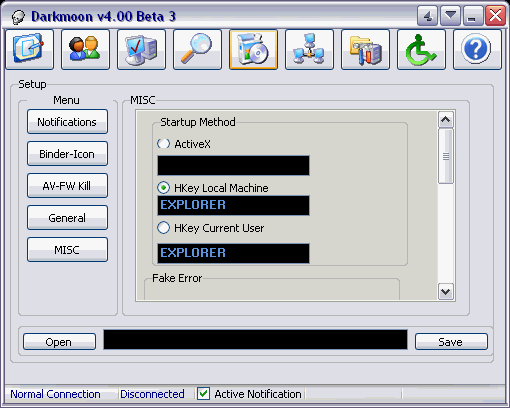
Task: Open the software box with CD icon
Action: [x=254, y=49]
